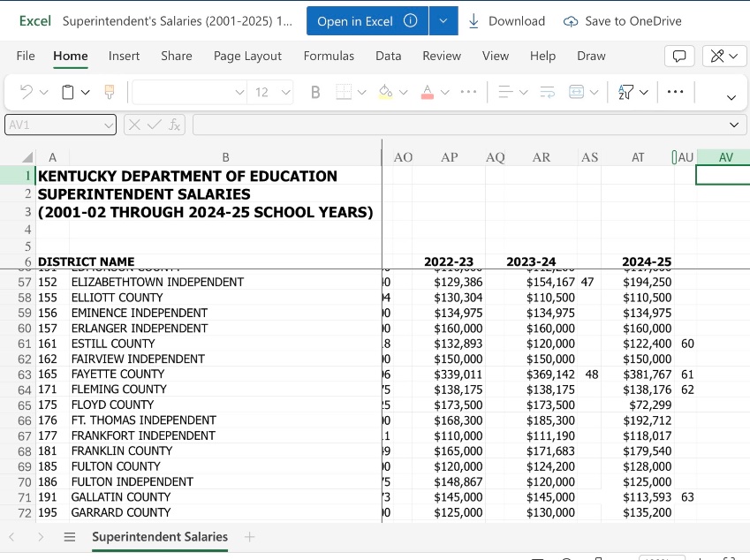This screenshot has width=750, height=560.
Task: Go to previous sheet arrow
Action: [x=12, y=537]
